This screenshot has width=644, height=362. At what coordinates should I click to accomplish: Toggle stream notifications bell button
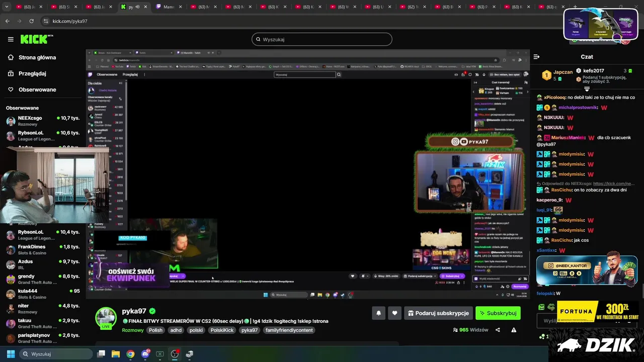[378, 313]
